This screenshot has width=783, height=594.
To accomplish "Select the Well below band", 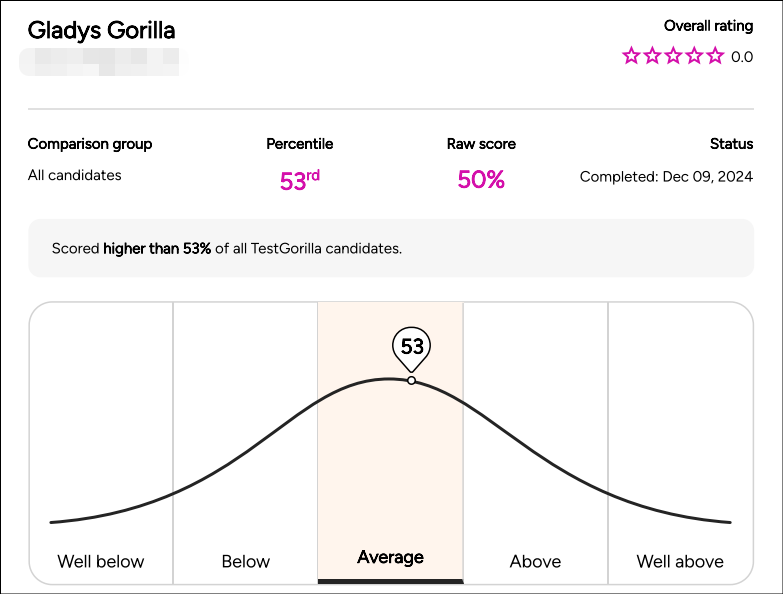I will click(101, 443).
